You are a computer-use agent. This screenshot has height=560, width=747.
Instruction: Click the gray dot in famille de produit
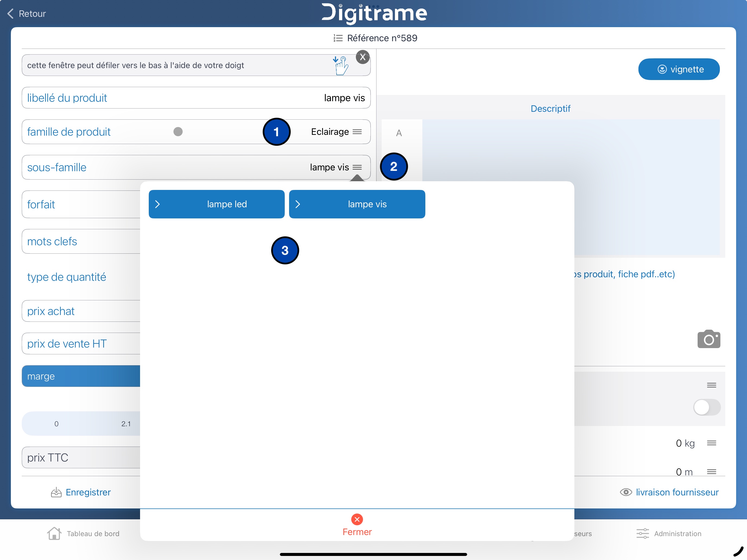[x=178, y=132]
